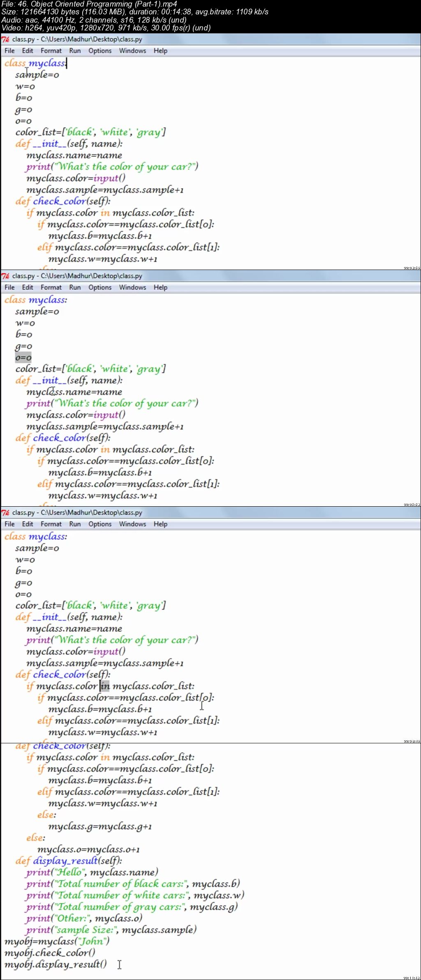This screenshot has width=421, height=980.
Task: Open the Run menu in the third frame
Action: coord(75,524)
